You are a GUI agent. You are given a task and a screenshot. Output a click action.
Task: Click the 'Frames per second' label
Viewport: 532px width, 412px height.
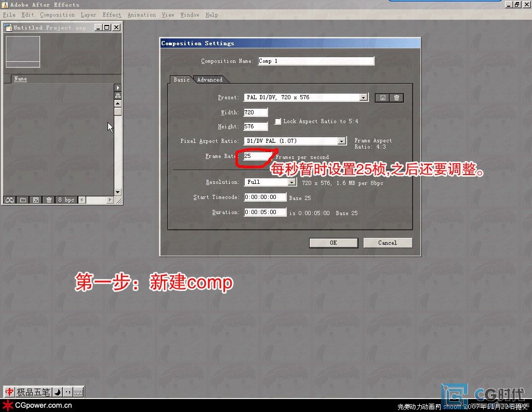[x=302, y=157]
